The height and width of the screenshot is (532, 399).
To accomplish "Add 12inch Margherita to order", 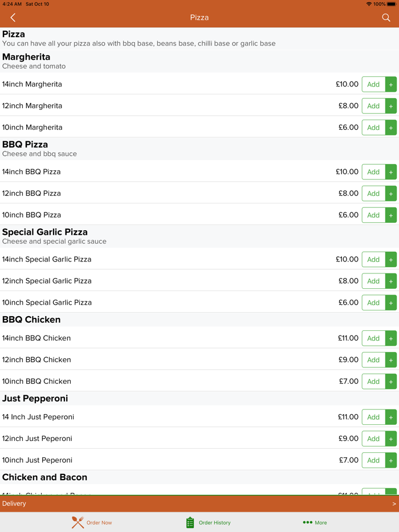I will pyautogui.click(x=373, y=106).
